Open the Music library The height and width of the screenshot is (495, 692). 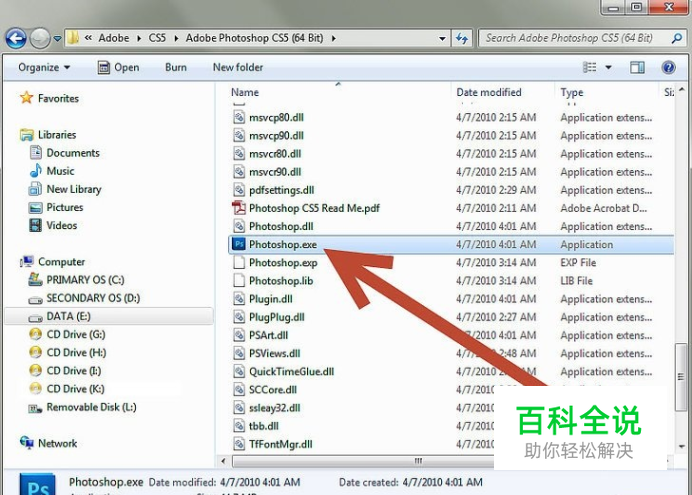click(x=52, y=171)
